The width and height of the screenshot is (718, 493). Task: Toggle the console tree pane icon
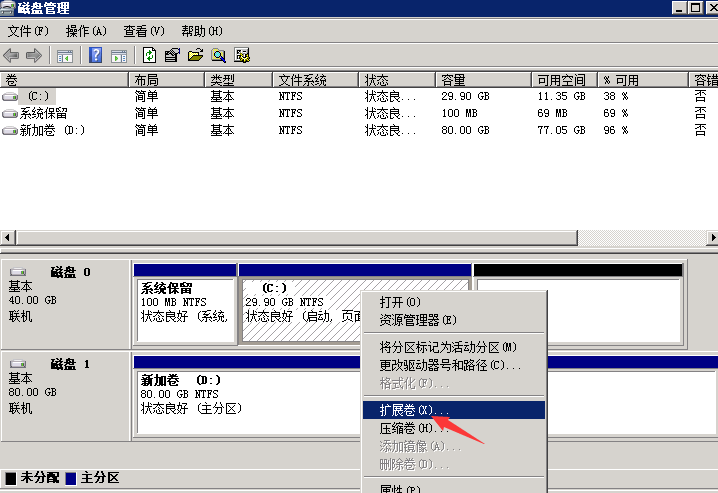tap(65, 55)
